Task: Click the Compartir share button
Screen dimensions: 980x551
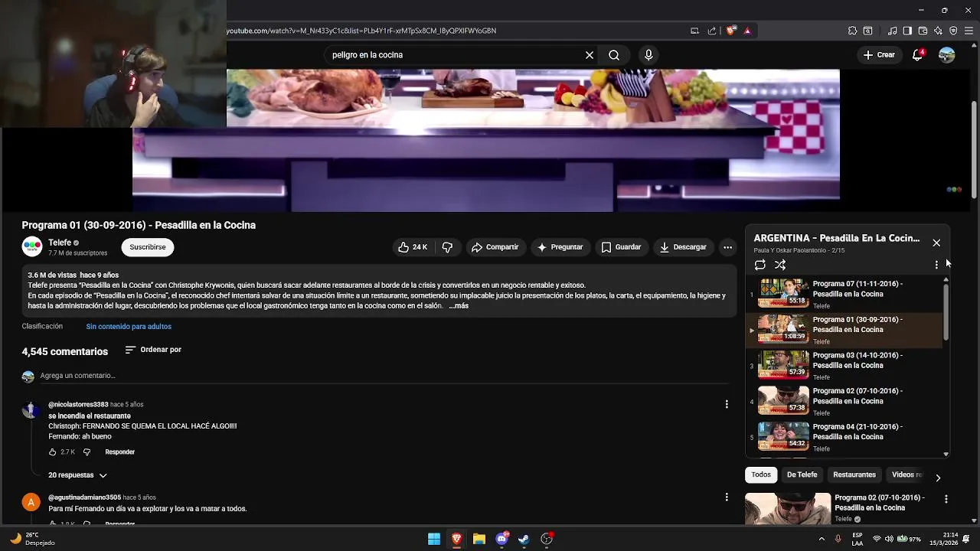Action: 495,247
